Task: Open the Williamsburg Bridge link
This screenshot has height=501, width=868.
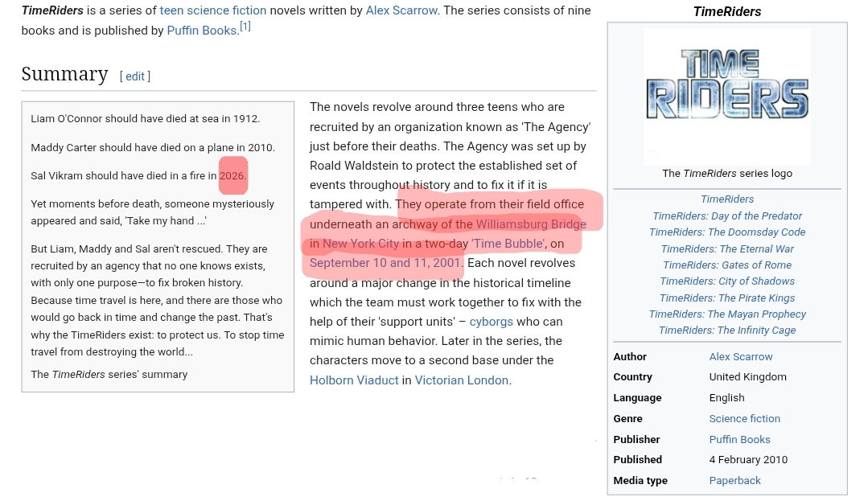Action: (x=531, y=224)
